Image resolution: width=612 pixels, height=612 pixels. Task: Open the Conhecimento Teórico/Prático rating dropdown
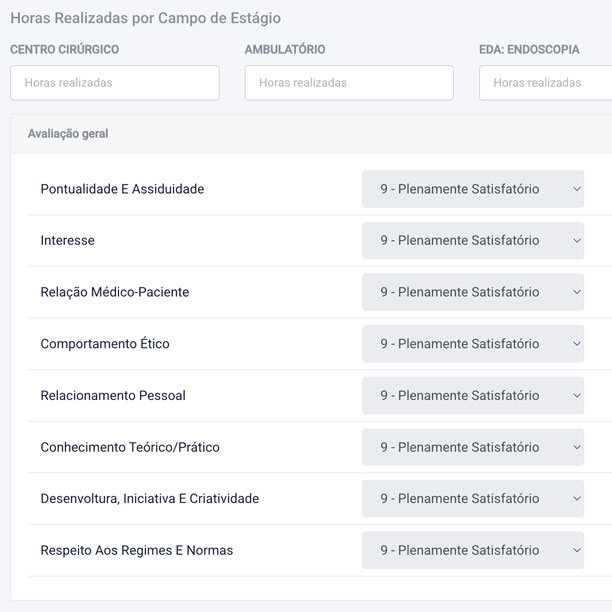[472, 447]
